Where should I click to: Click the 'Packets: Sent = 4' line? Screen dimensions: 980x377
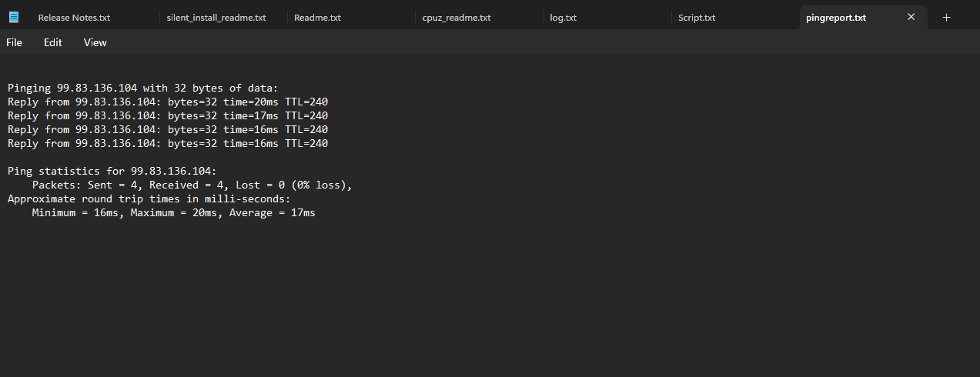[192, 185]
